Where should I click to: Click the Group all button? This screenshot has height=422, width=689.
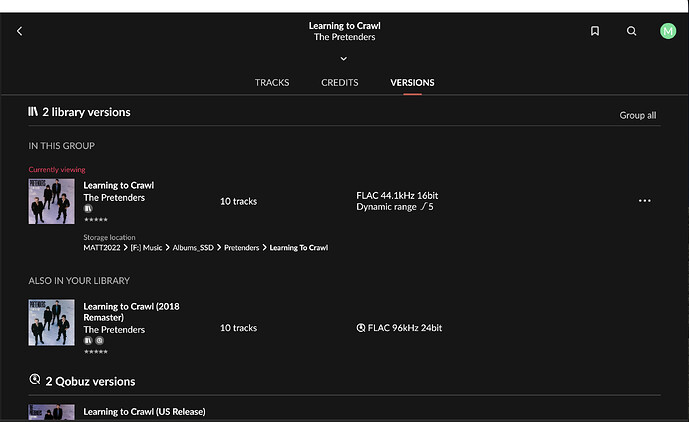tap(638, 115)
